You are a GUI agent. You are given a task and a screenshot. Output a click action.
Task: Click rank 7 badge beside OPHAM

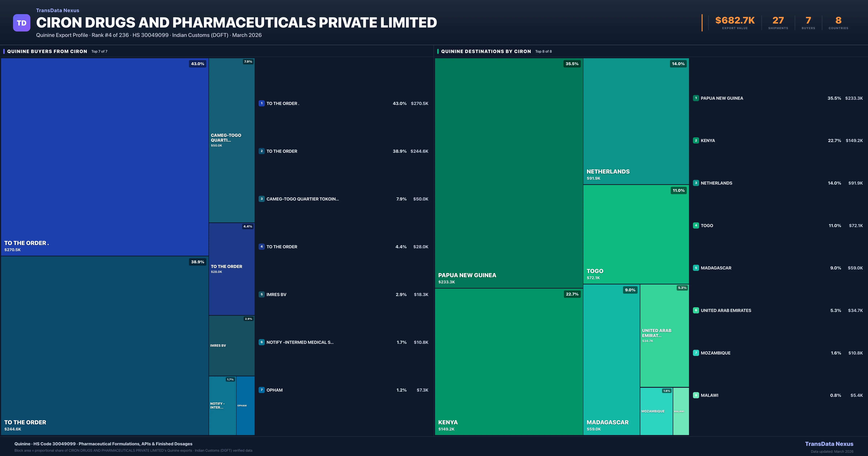(x=261, y=390)
